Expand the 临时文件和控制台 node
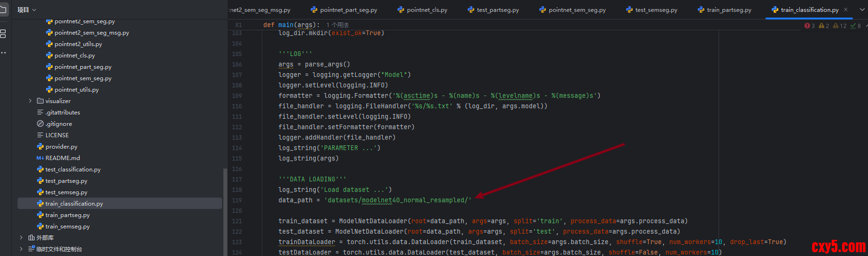The image size is (868, 256). 21,249
